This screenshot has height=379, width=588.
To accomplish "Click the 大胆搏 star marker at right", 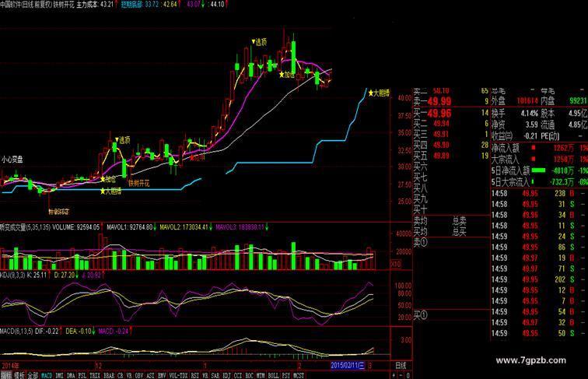I will (x=379, y=93).
